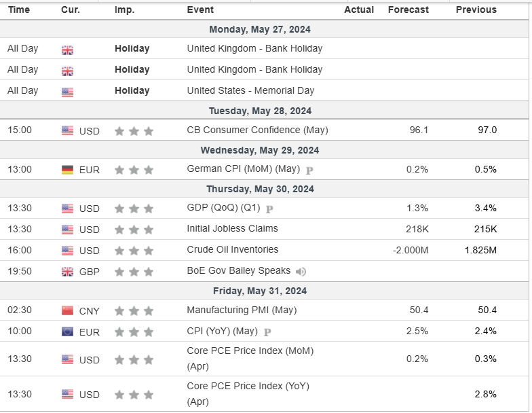
Task: Click preliminary 'P' icon next to GDP (QoQ)
Action: point(269,209)
